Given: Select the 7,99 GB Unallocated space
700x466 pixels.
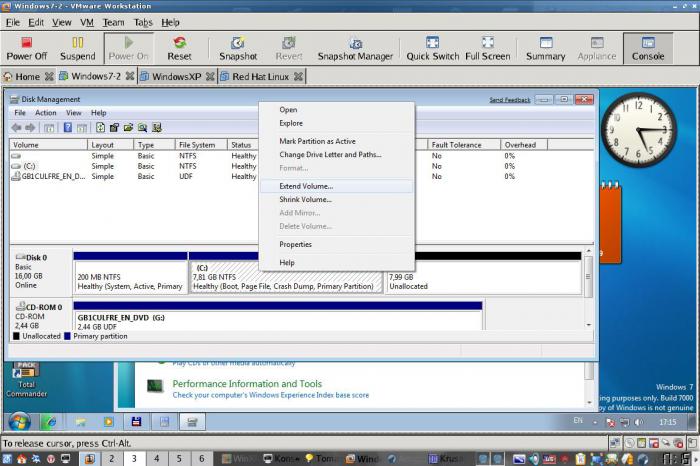Looking at the screenshot, I should [x=483, y=273].
